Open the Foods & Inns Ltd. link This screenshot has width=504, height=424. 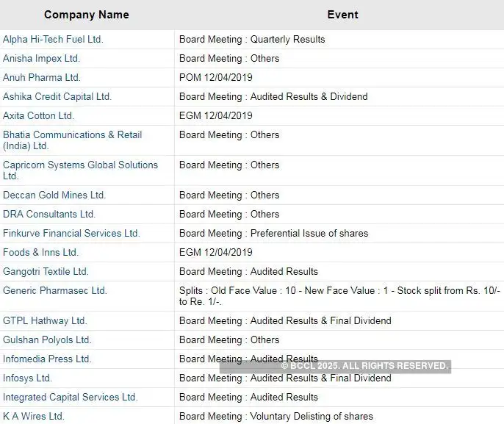pos(40,252)
